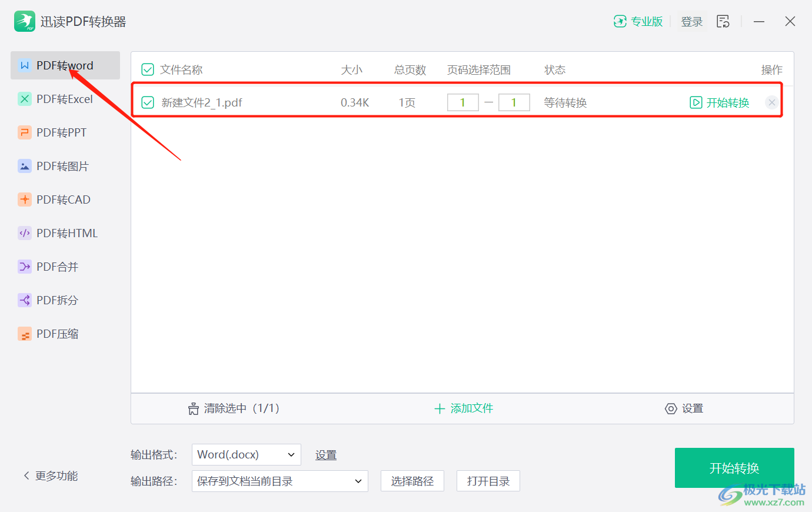This screenshot has height=512, width=812.
Task: Open the feedback icon beside 登录
Action: (x=723, y=21)
